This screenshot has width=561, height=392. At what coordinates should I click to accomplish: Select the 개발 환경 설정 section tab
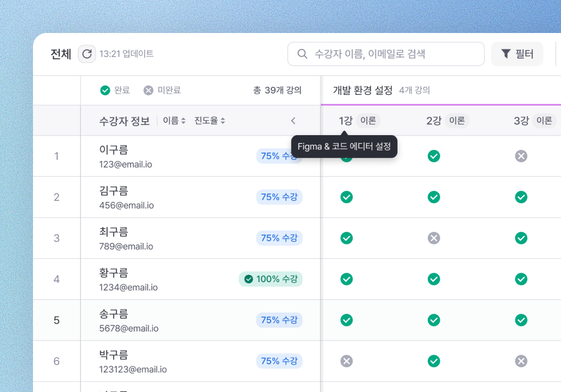pyautogui.click(x=362, y=91)
